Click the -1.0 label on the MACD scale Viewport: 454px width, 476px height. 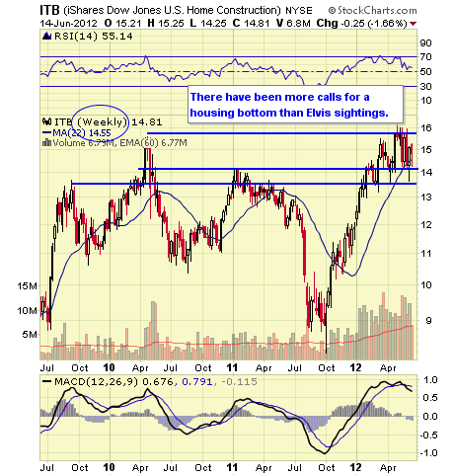(428, 453)
